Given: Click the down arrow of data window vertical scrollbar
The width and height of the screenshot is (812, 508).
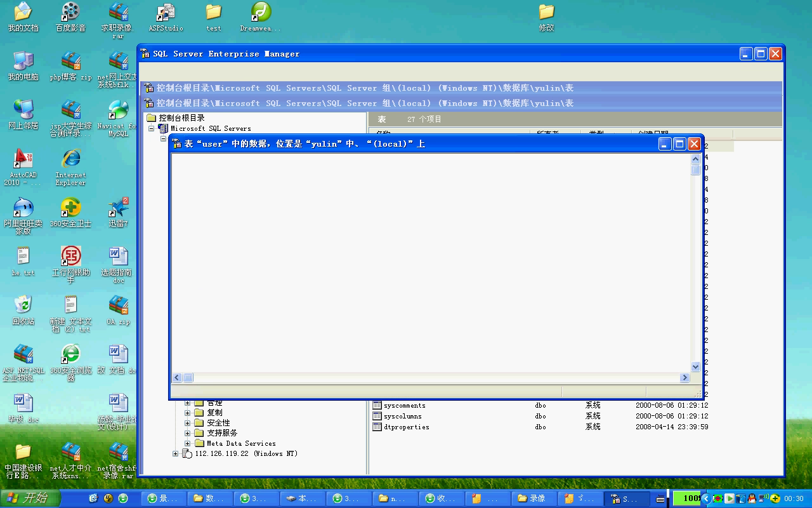Looking at the screenshot, I should pyautogui.click(x=695, y=366).
